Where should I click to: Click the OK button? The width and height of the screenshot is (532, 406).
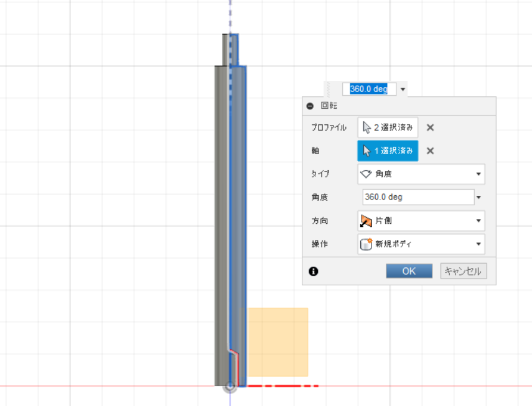click(409, 271)
